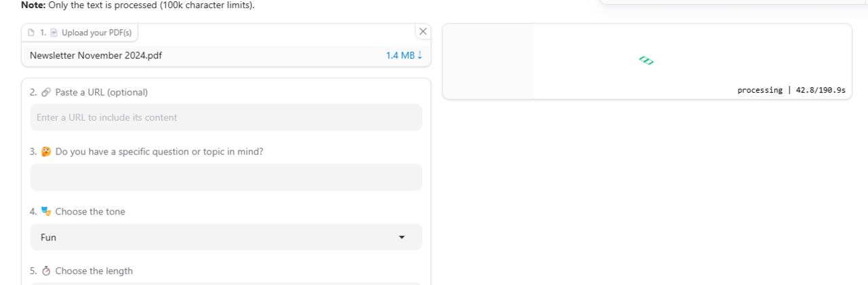Click the Upload your PDF(s) tab label
Image resolution: width=868 pixels, height=285 pixels.
pos(96,32)
